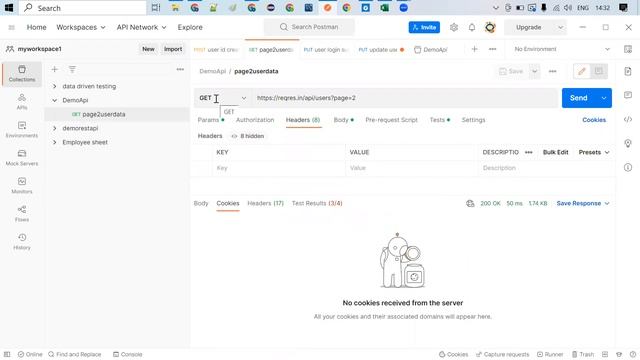Open the documentation icon in right sidebar

pyautogui.click(x=628, y=71)
